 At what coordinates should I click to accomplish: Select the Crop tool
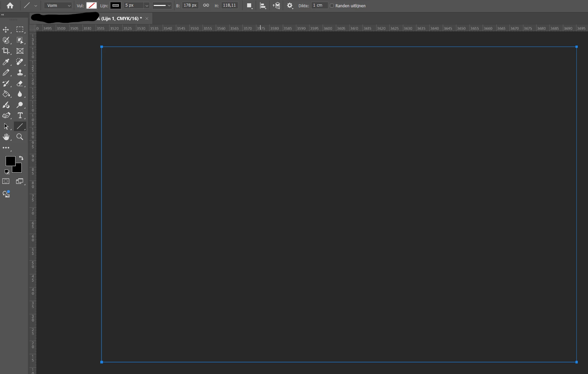[6, 51]
